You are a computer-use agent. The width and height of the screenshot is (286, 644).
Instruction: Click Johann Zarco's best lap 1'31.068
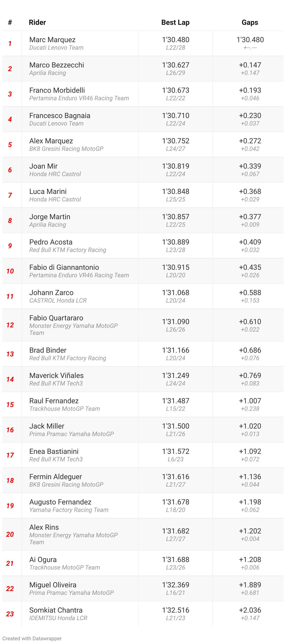175,292
